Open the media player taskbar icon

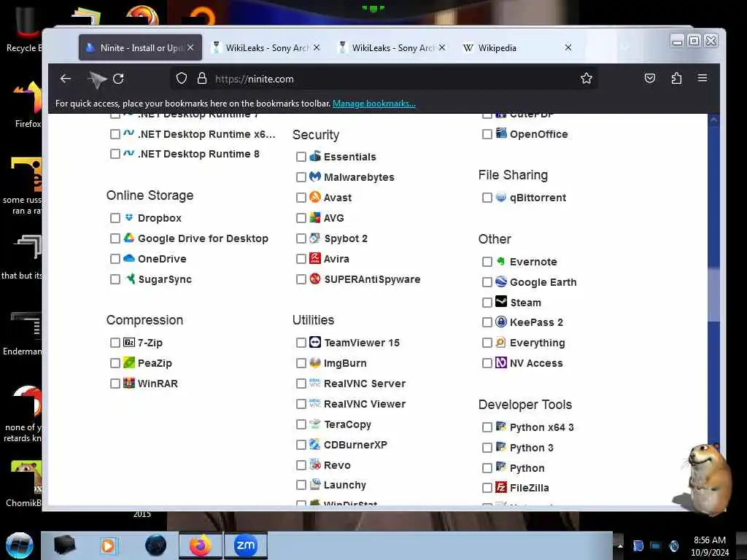coord(109,545)
